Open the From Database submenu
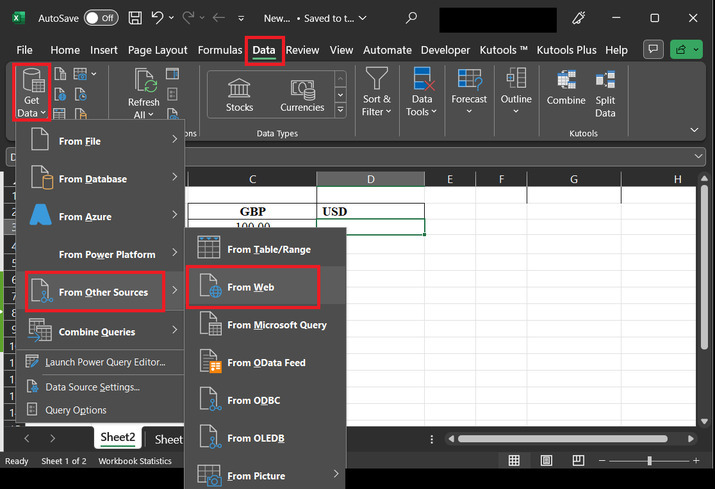The height and width of the screenshot is (489, 715). (x=100, y=177)
